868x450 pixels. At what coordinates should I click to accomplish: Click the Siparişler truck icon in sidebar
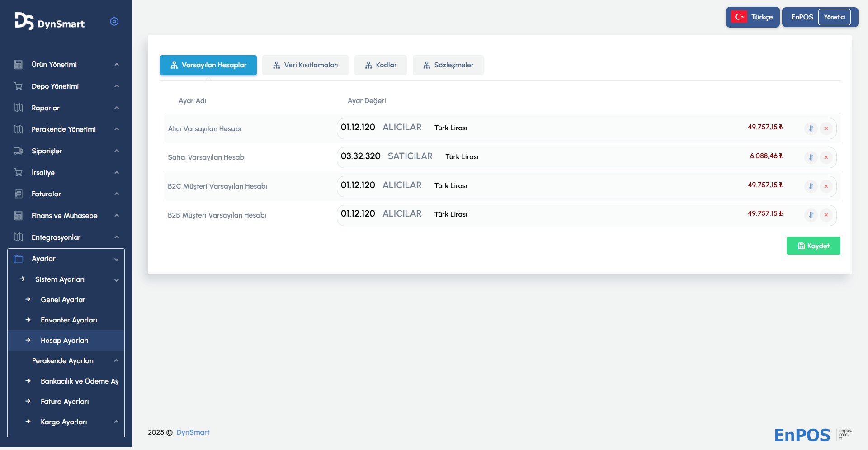click(19, 151)
